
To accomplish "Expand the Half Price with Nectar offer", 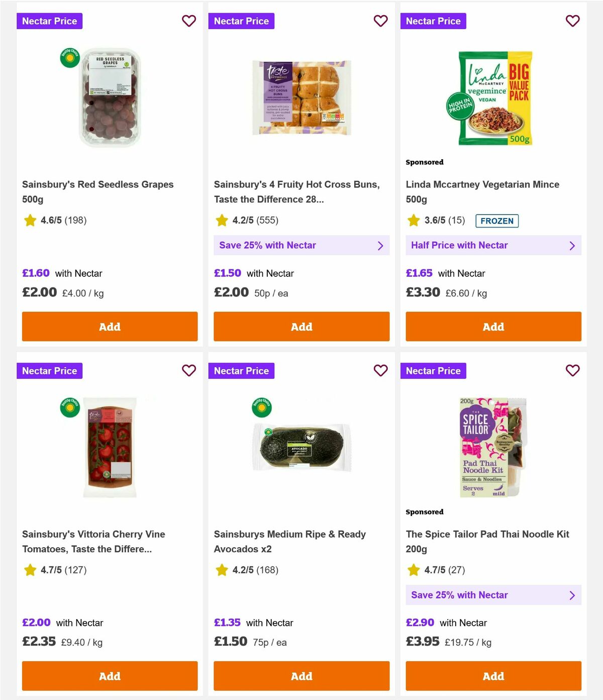I will (493, 245).
